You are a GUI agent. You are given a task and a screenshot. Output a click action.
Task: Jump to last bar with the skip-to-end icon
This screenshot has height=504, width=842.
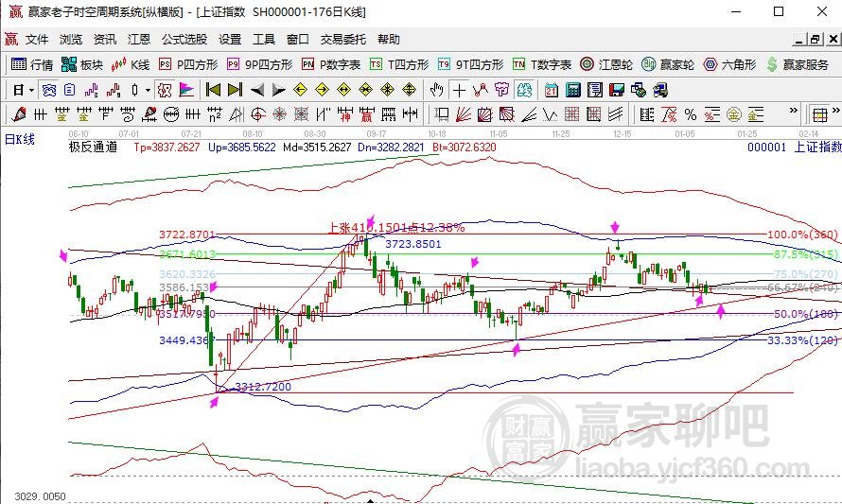pyautogui.click(x=236, y=90)
